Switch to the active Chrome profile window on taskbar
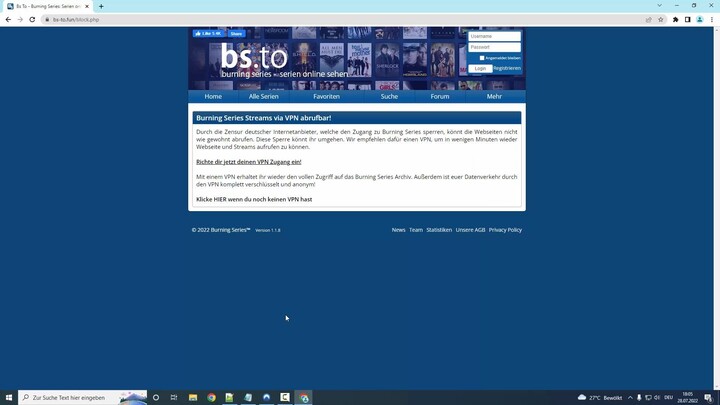This screenshot has height=405, width=720. [x=304, y=398]
